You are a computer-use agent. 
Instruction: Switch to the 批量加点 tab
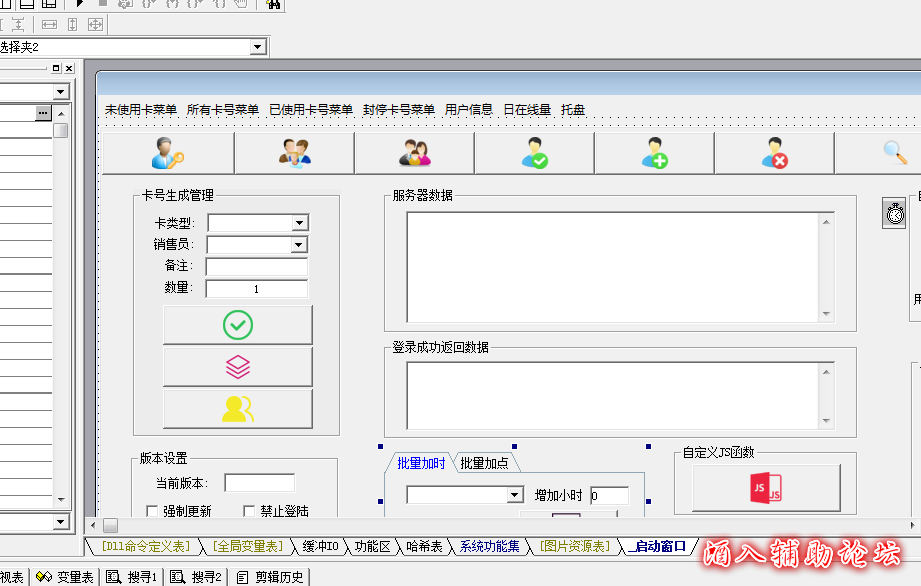tap(484, 463)
